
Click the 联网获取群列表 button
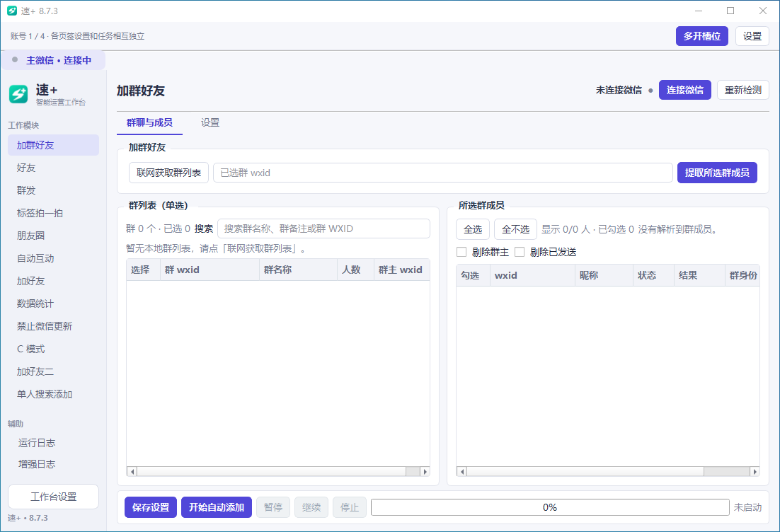pyautogui.click(x=168, y=173)
